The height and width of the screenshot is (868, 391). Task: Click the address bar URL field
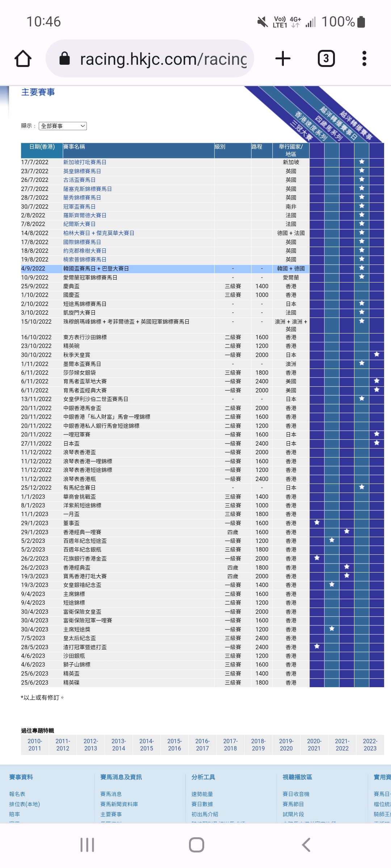(x=150, y=59)
